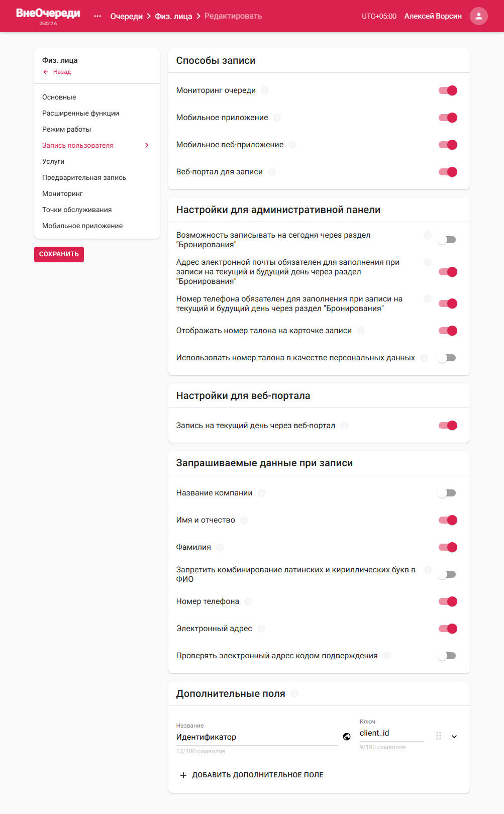Click the chevron beside Запись пользователя

147,145
